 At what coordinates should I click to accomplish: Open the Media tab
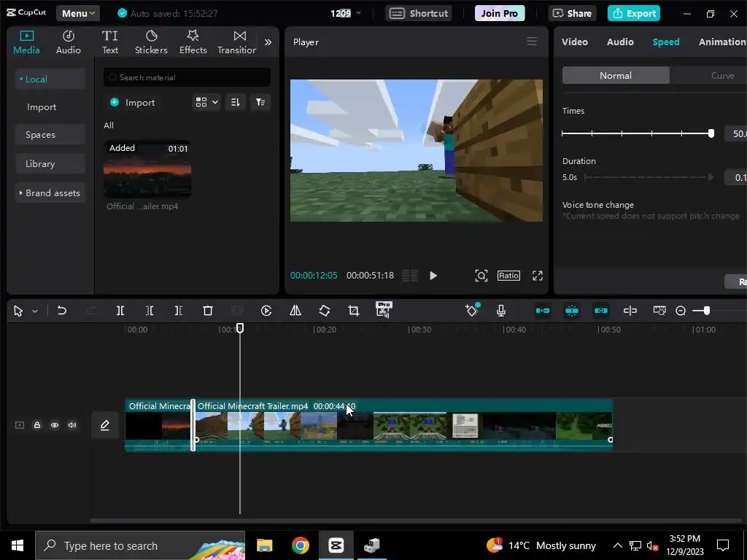click(x=26, y=42)
